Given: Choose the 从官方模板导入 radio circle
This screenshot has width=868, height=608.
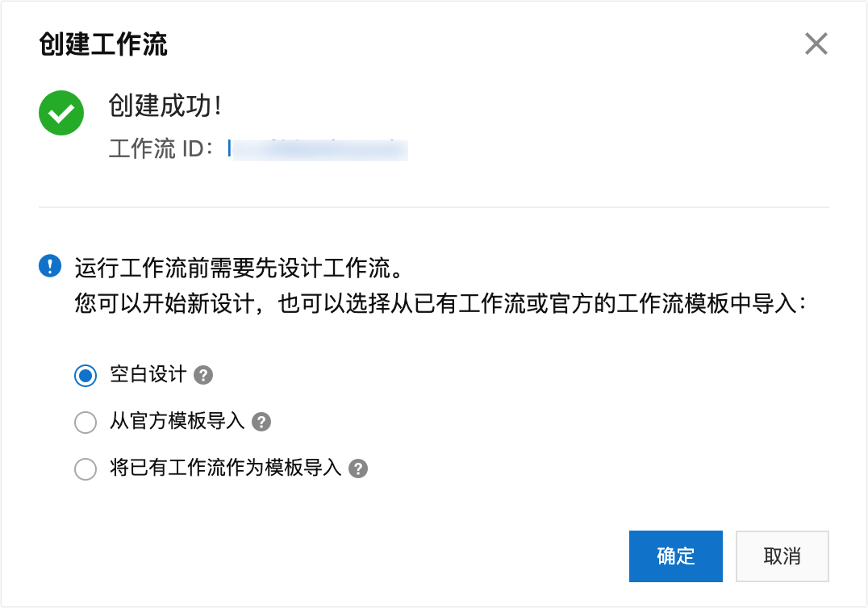Looking at the screenshot, I should (x=86, y=422).
